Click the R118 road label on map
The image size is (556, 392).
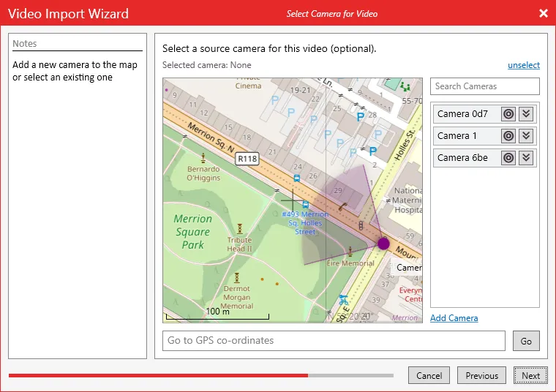[x=247, y=159]
